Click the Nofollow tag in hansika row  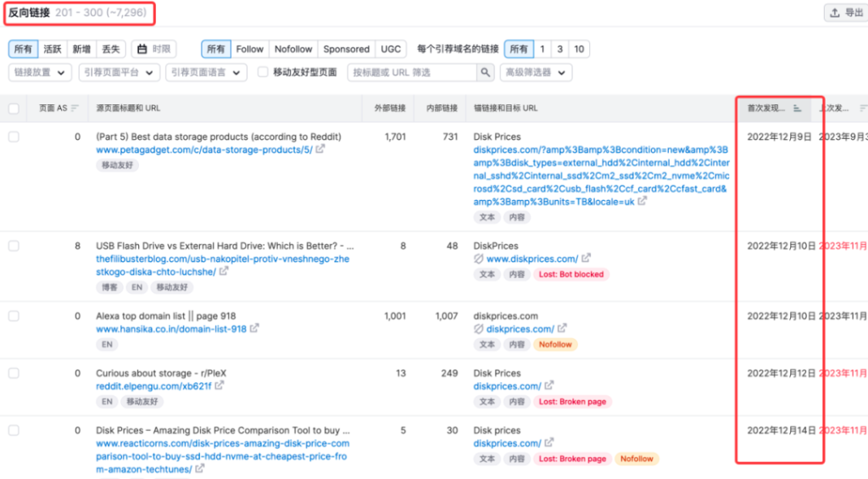tap(555, 344)
